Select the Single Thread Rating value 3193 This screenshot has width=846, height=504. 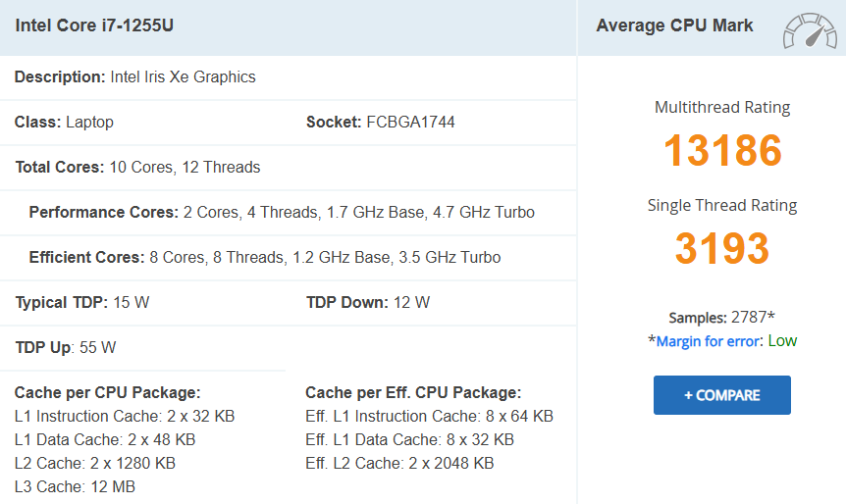pyautogui.click(x=722, y=248)
